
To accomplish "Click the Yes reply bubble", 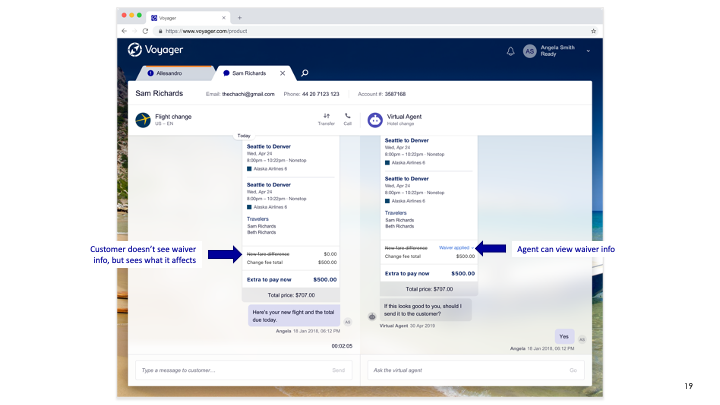I will (564, 337).
